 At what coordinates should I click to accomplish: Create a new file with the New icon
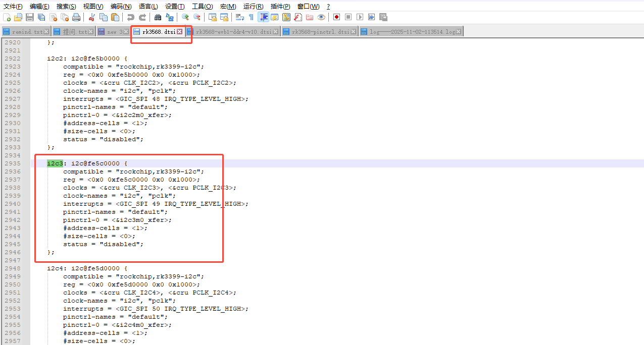click(x=7, y=17)
